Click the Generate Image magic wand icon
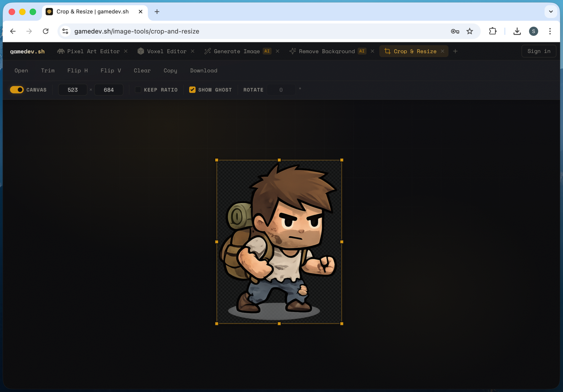This screenshot has width=563, height=392. pos(207,51)
